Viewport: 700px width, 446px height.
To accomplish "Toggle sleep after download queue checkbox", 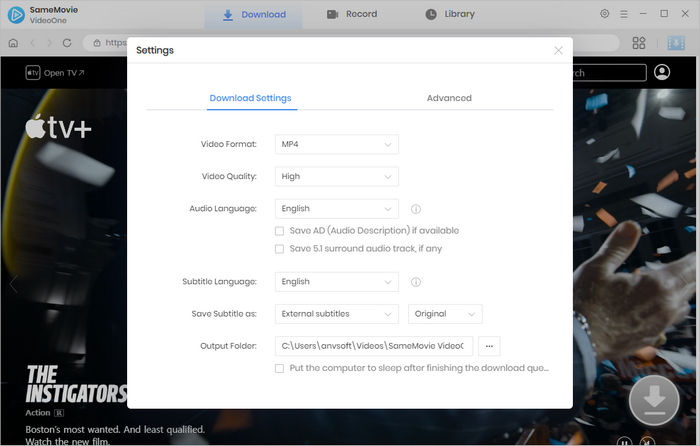I will pyautogui.click(x=279, y=368).
